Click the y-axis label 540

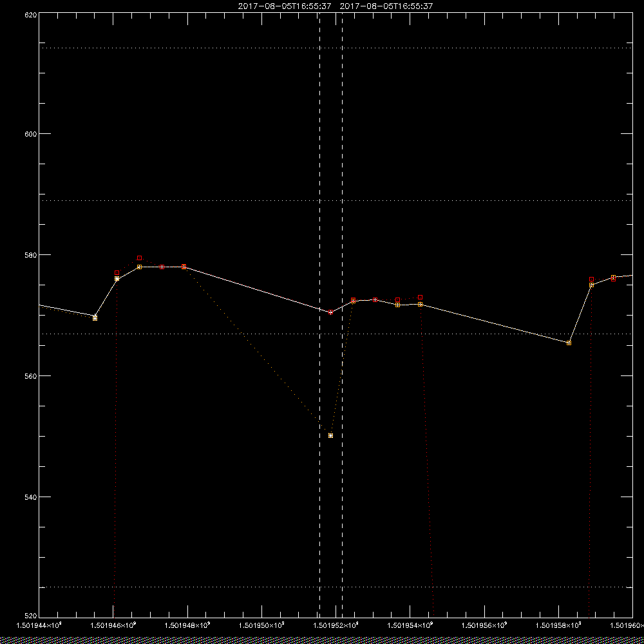31,497
